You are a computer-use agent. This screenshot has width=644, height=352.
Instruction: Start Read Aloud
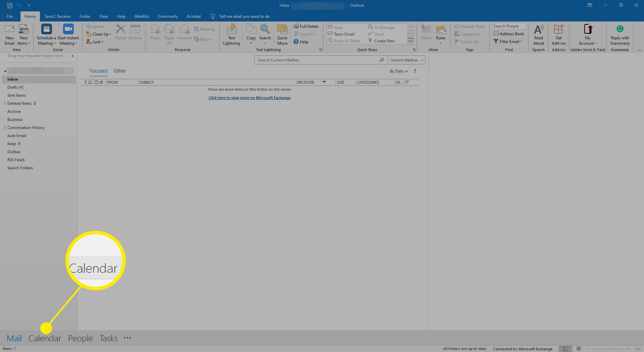click(538, 35)
